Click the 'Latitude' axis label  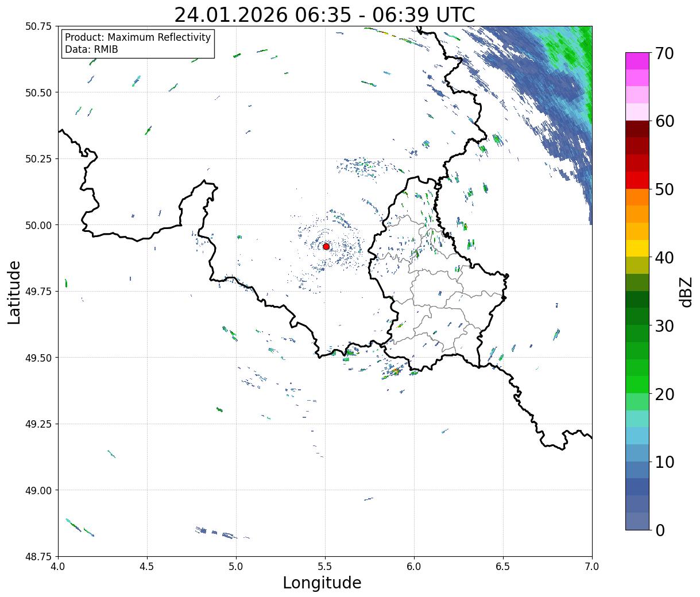tap(14, 292)
